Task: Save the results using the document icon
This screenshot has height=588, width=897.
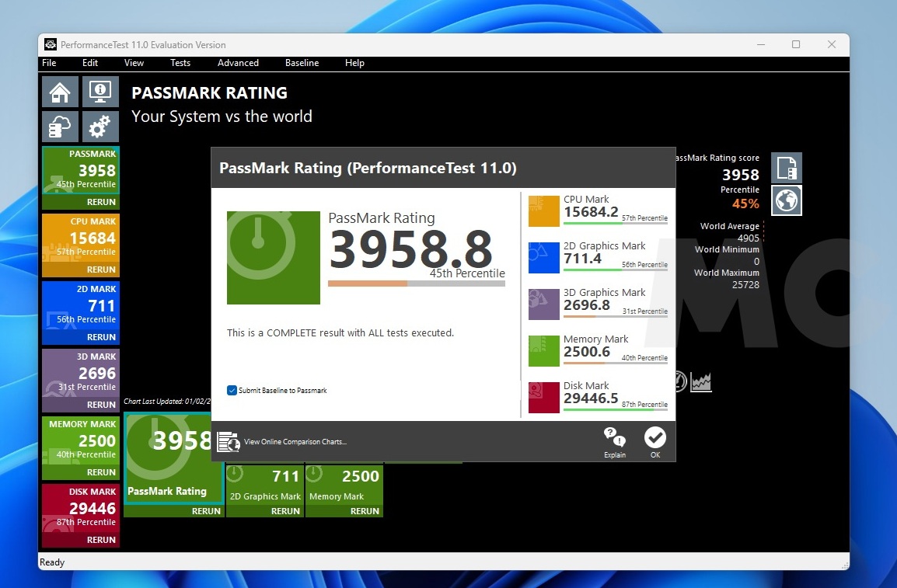Action: pos(786,167)
